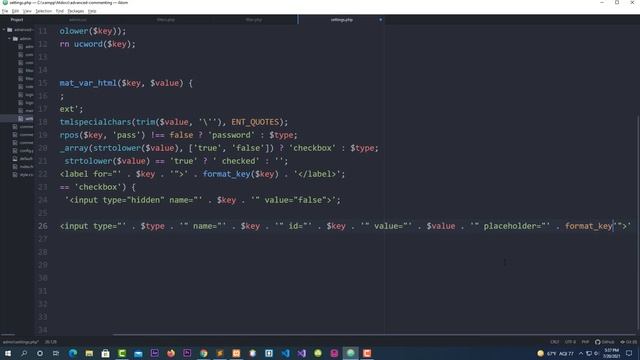Open the 'default.' image file in tree
This screenshot has width=640, height=360.
[x=23, y=159]
